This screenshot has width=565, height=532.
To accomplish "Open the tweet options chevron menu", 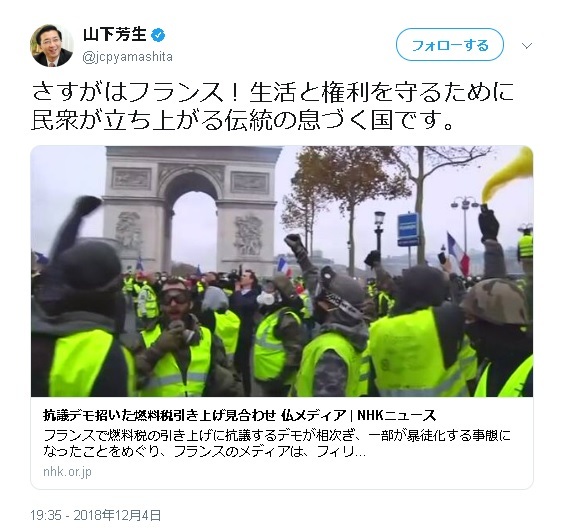I will tap(527, 46).
